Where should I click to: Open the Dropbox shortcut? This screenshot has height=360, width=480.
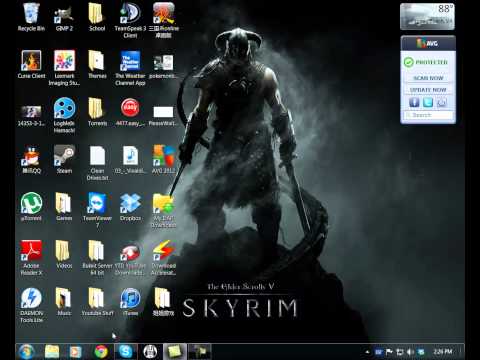click(130, 207)
